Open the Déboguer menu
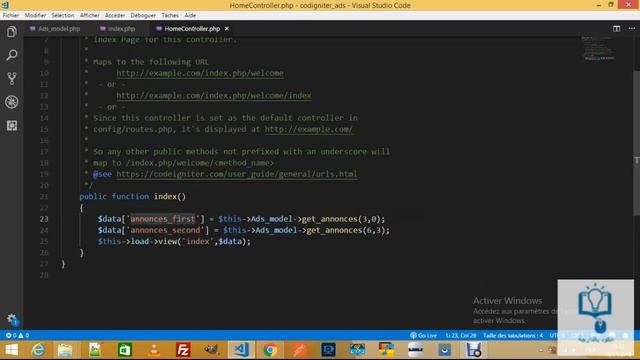This screenshot has height=360, width=640. click(x=143, y=15)
